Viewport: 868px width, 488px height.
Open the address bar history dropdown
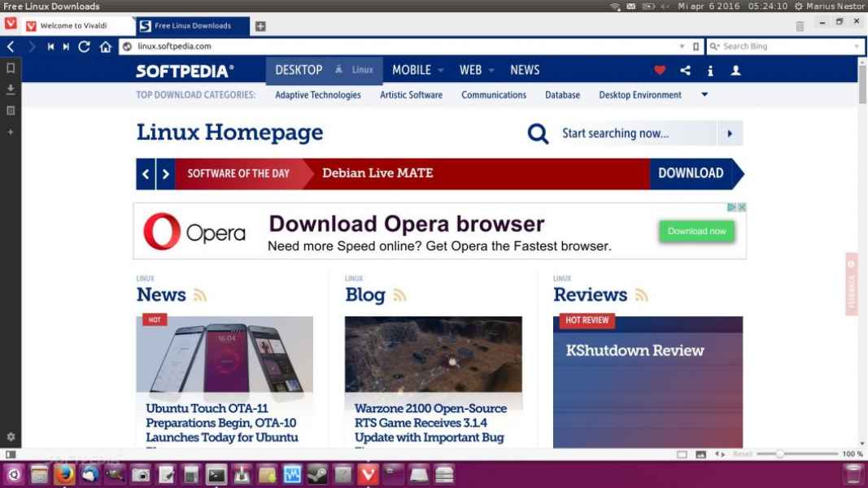pos(682,47)
